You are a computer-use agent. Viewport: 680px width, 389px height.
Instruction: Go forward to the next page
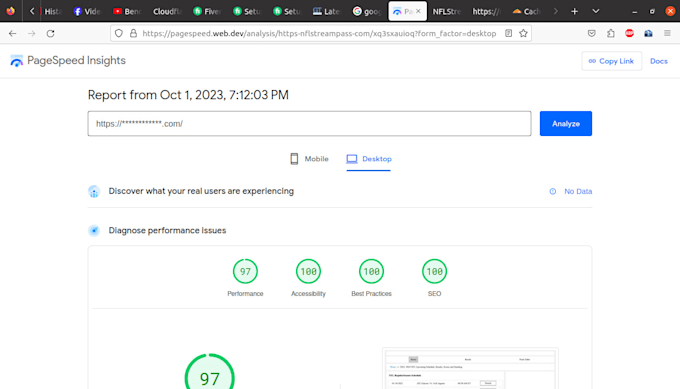32,33
